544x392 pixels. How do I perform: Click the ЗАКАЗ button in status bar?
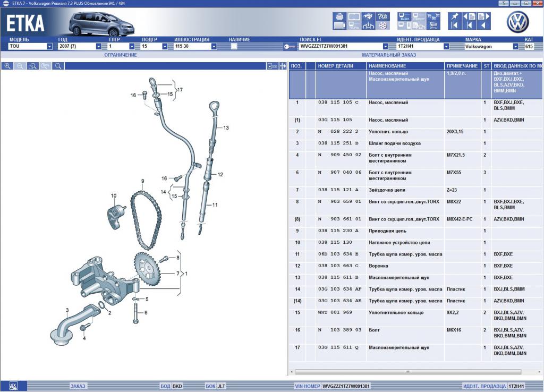[x=78, y=386]
